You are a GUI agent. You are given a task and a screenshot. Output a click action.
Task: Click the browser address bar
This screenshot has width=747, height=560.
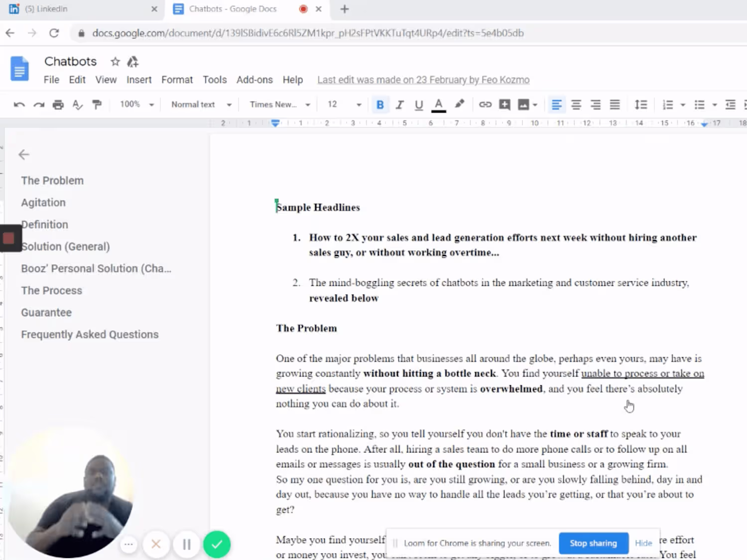click(x=308, y=33)
